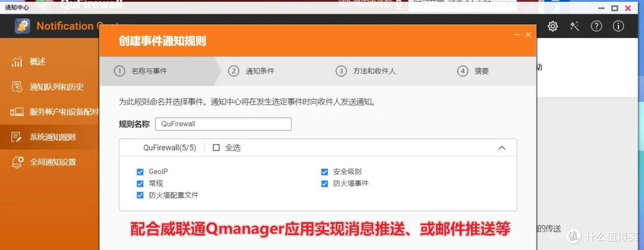Close the 创建事件通知规则 dialog
The image size is (644, 250).
coord(528,35)
